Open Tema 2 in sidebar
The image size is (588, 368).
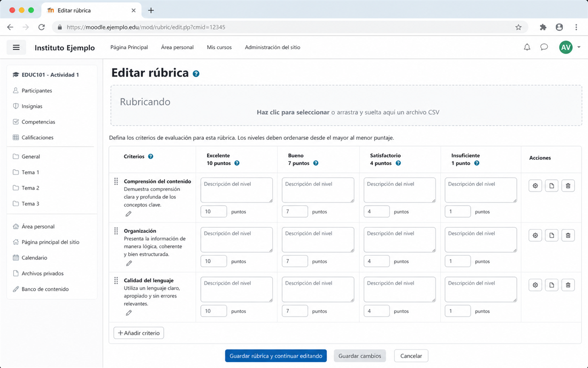[30, 188]
